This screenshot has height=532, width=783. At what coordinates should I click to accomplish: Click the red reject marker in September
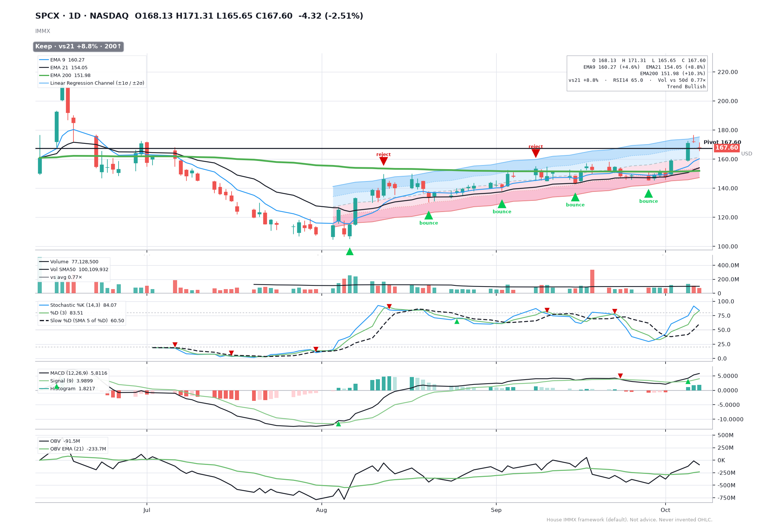(x=535, y=153)
